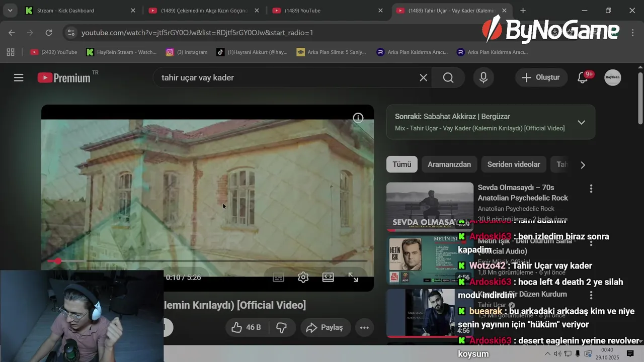Toggle subtitles on the video player
Image resolution: width=644 pixels, height=362 pixels.
[278, 277]
